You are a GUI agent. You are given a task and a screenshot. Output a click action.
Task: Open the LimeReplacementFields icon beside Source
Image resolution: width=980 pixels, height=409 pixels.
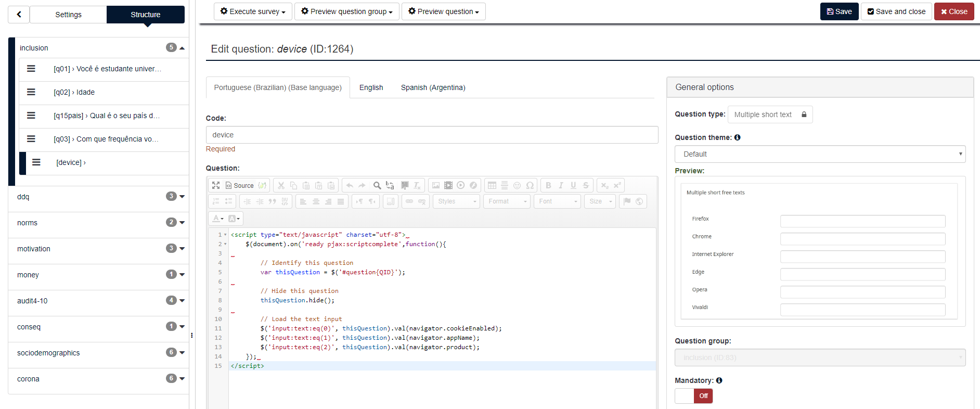263,185
